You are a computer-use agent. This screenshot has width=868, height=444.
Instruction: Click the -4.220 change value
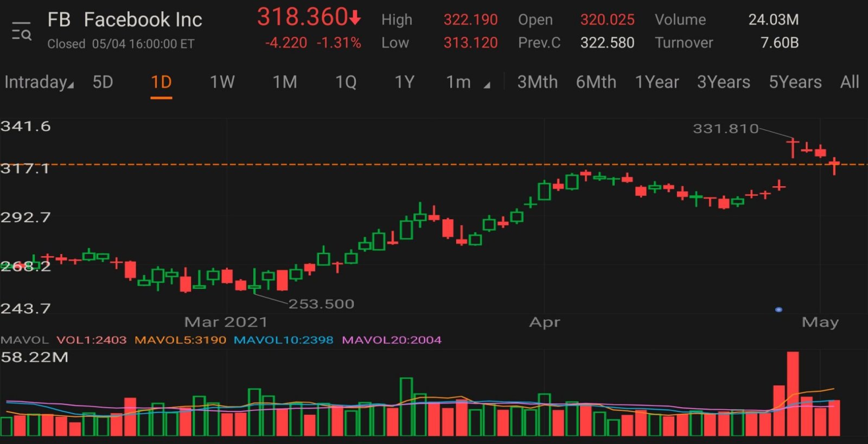(x=286, y=43)
